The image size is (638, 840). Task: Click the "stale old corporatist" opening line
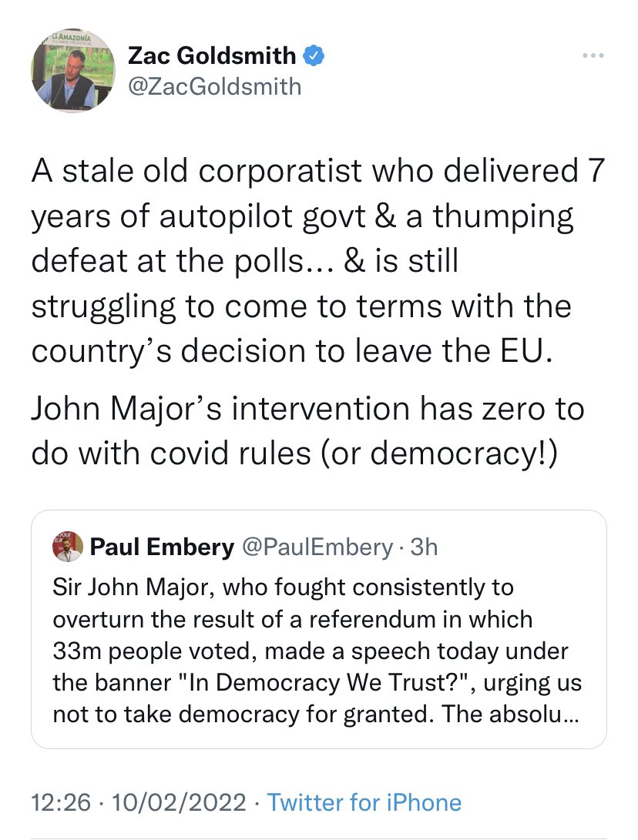click(317, 172)
